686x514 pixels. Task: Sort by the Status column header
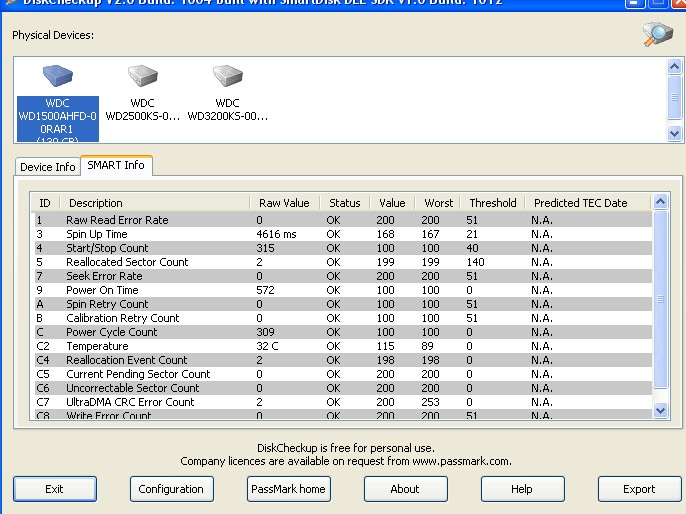345,203
